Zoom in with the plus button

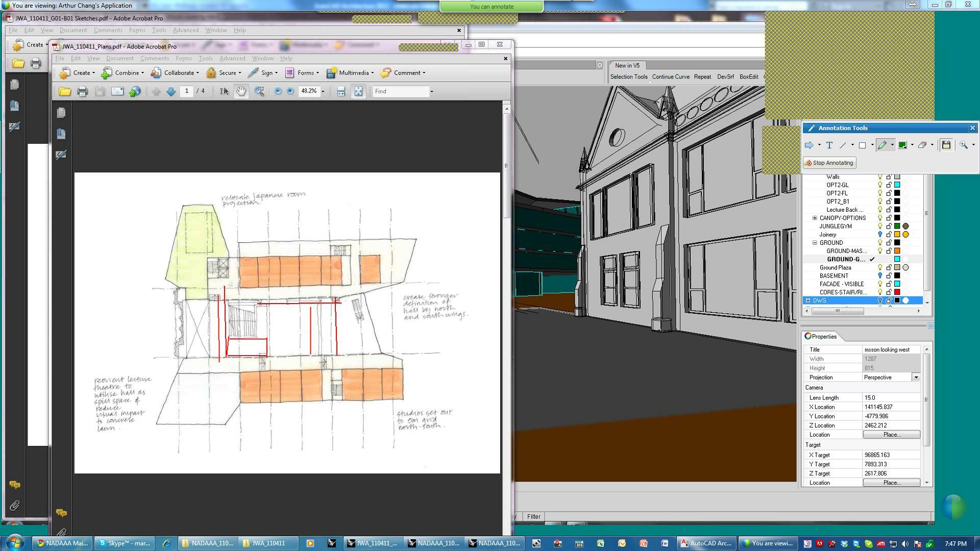[290, 91]
